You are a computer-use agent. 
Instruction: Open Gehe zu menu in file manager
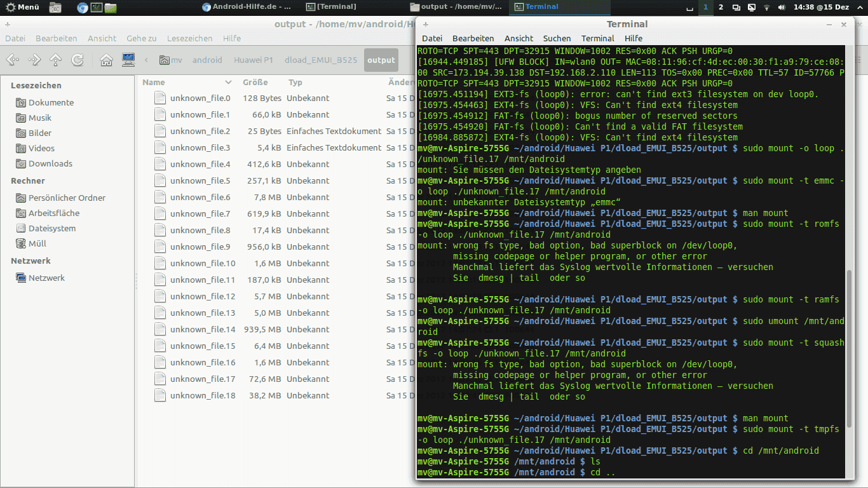pyautogui.click(x=141, y=38)
